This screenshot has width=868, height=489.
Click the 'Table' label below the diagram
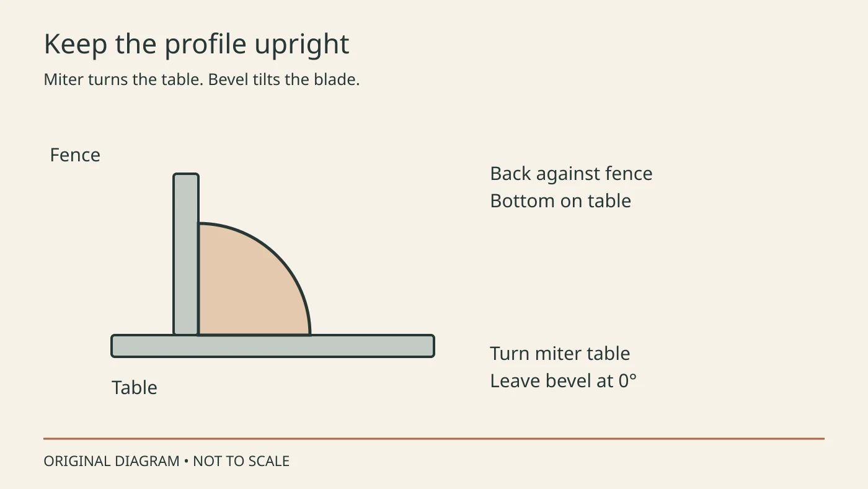tap(135, 388)
